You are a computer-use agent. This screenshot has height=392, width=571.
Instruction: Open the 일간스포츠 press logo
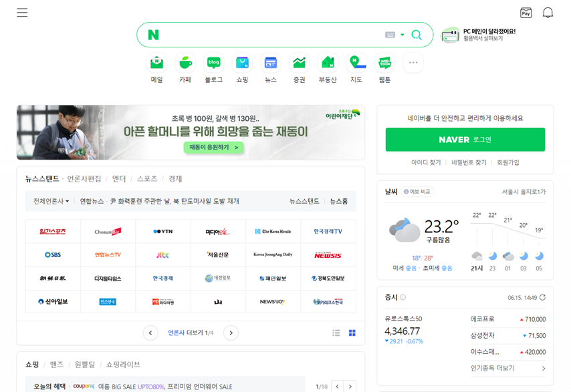[x=53, y=231]
